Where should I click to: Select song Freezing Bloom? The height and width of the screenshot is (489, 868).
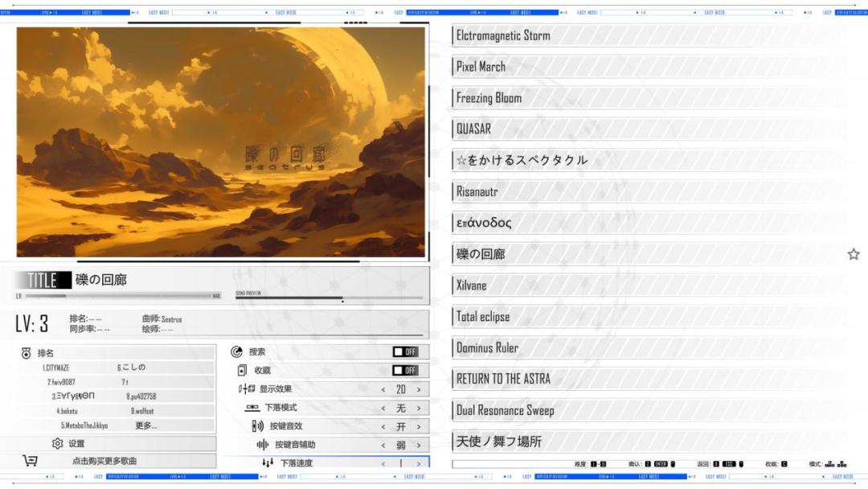[x=649, y=98]
